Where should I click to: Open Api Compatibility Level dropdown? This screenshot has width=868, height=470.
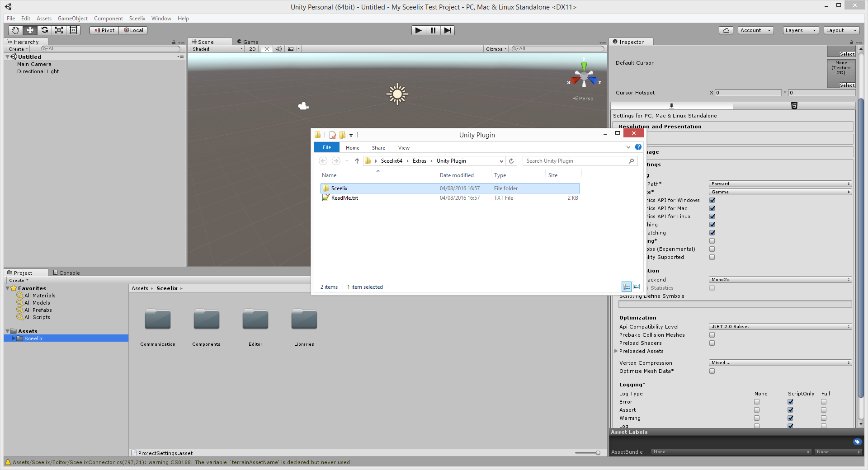pyautogui.click(x=780, y=327)
